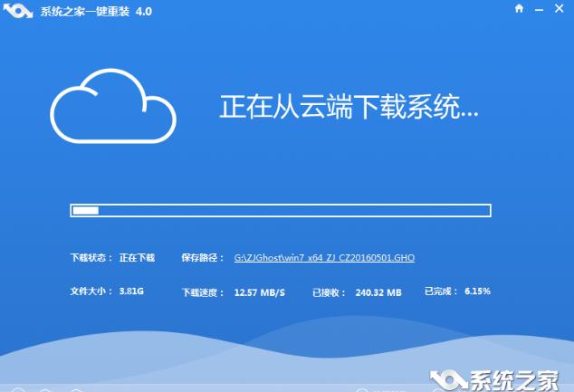Click the app logo beside the title

(18, 9)
